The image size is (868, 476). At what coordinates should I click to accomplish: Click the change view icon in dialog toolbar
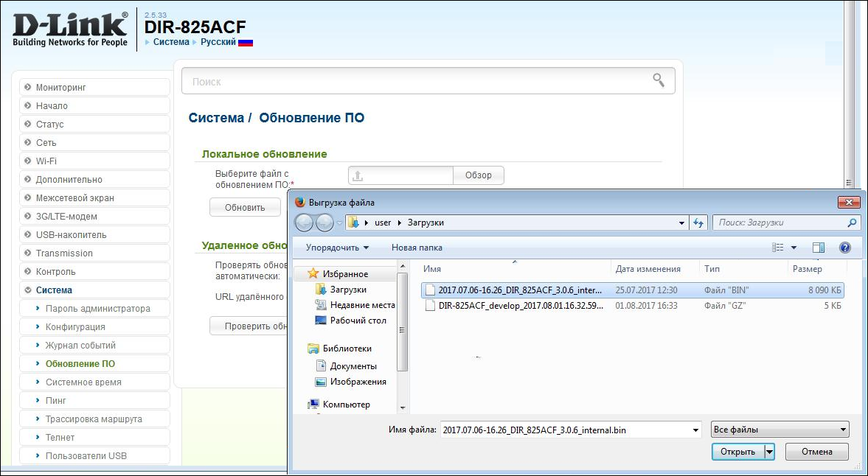pos(777,248)
